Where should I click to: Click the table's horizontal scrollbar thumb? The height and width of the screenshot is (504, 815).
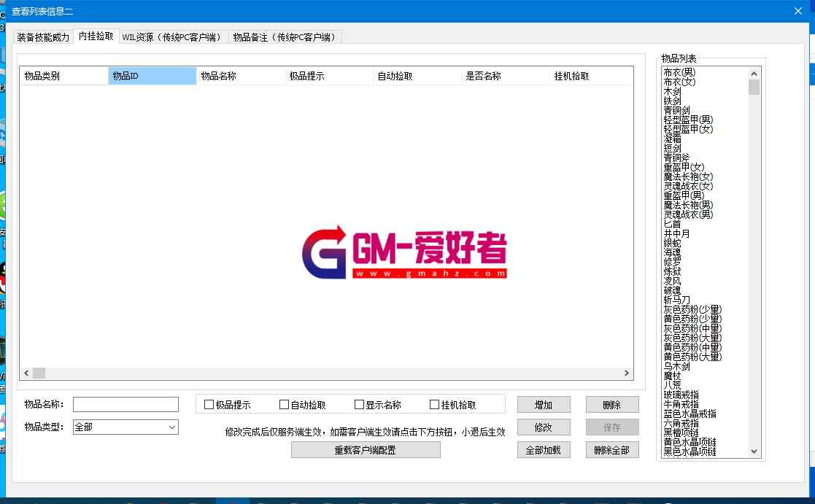pyautogui.click(x=39, y=373)
